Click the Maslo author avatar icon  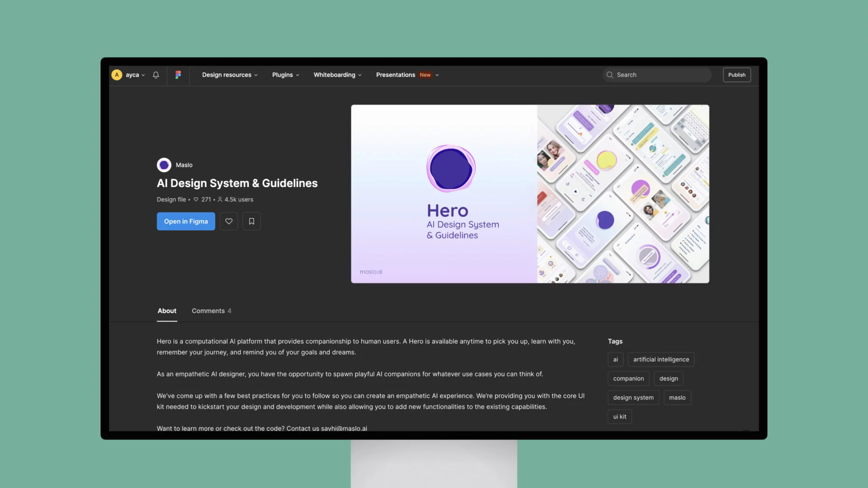[x=164, y=164]
